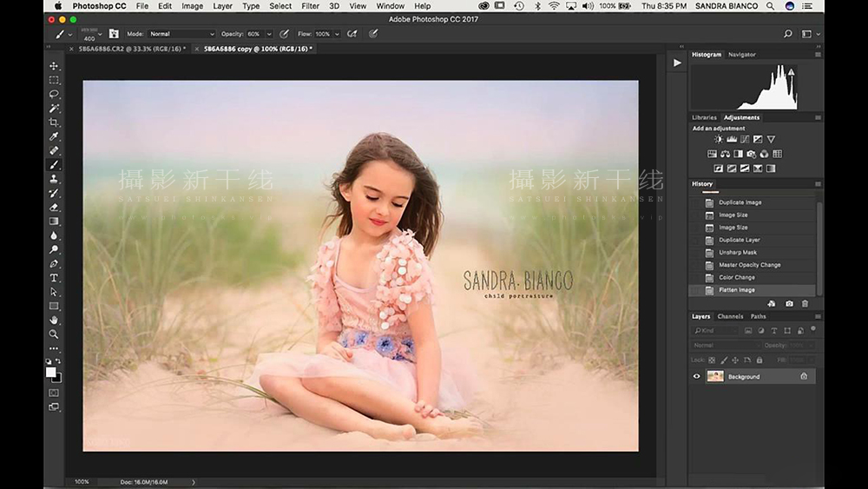Set history brush source to Color Change

696,277
